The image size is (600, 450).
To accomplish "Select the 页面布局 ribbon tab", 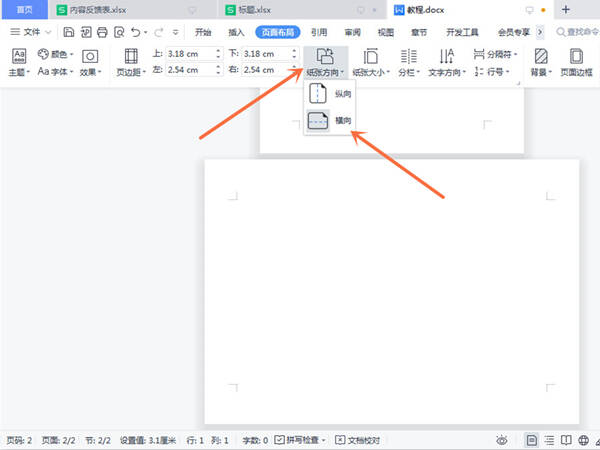I will [x=278, y=33].
